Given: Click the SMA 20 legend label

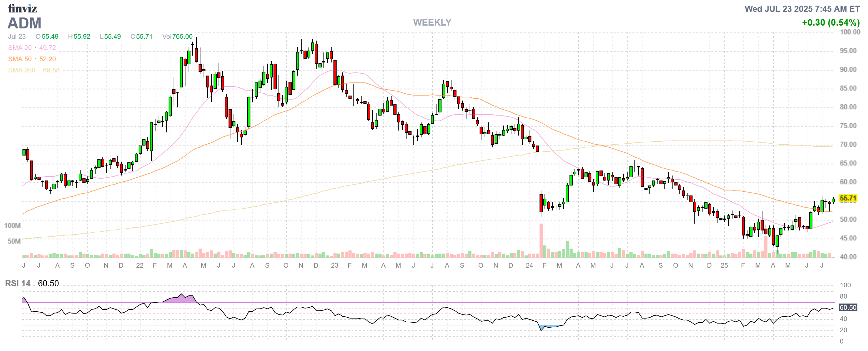Looking at the screenshot, I should 20,48.
